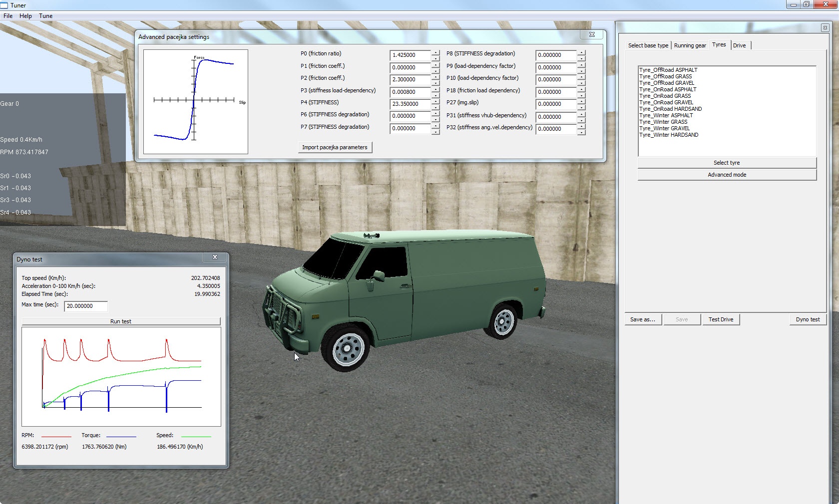
Task: Decrease P9 load-dependency factor spinner
Action: [x=581, y=70]
